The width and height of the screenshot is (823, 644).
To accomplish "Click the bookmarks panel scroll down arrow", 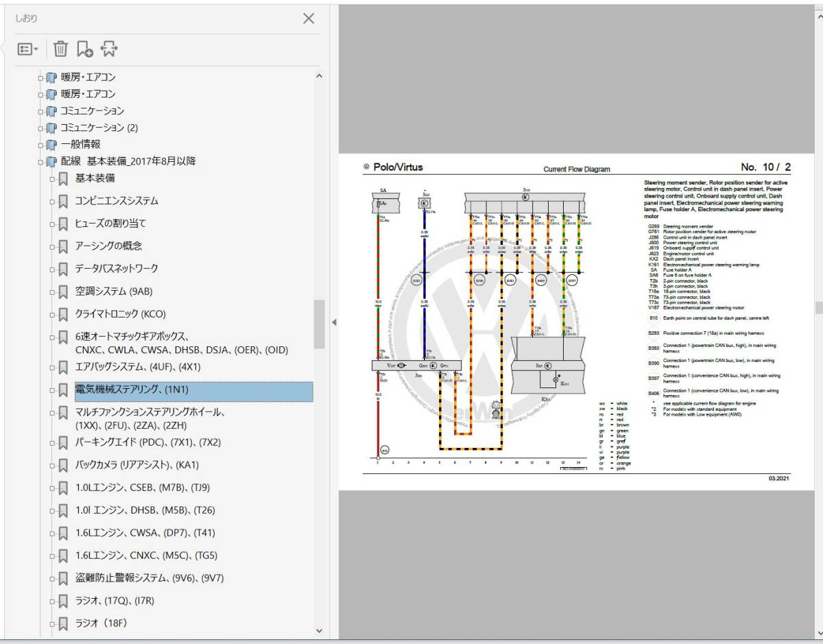I will click(319, 630).
